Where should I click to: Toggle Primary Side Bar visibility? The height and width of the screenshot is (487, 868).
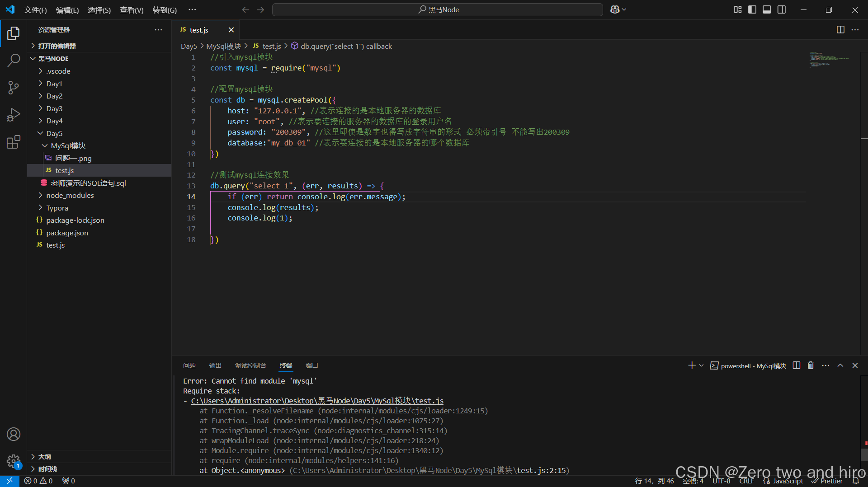pyautogui.click(x=752, y=9)
